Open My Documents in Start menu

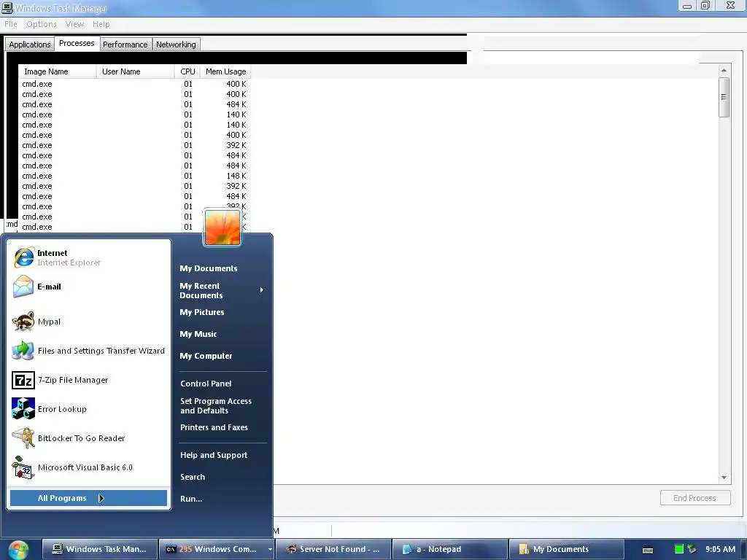pos(209,268)
